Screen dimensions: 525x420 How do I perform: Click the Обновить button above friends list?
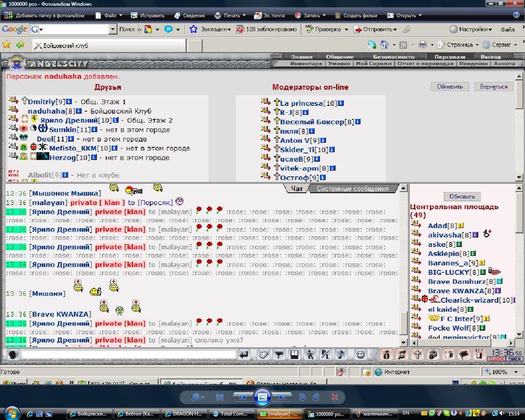click(450, 87)
